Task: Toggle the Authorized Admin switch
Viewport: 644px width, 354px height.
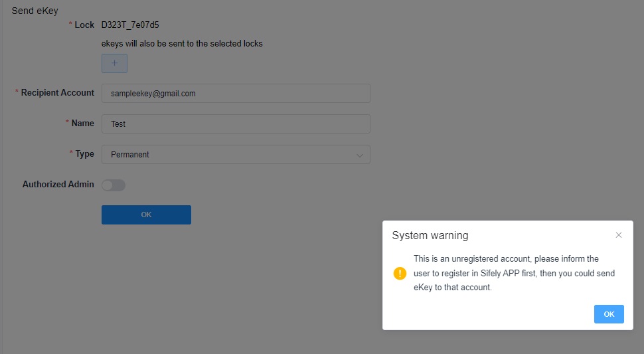Action: pos(114,185)
